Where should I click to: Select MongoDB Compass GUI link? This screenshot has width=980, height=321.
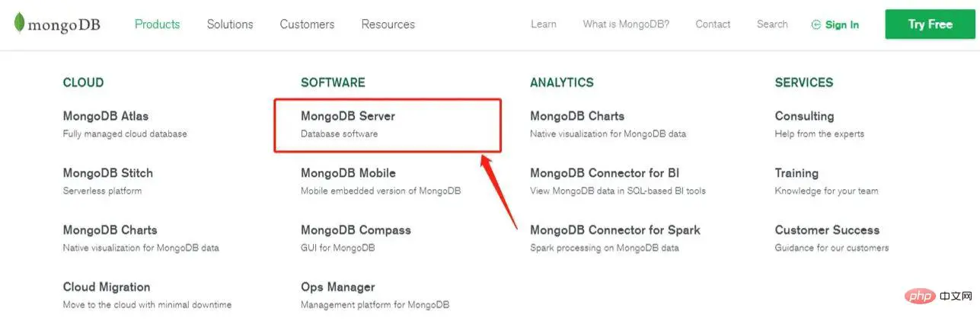[356, 230]
